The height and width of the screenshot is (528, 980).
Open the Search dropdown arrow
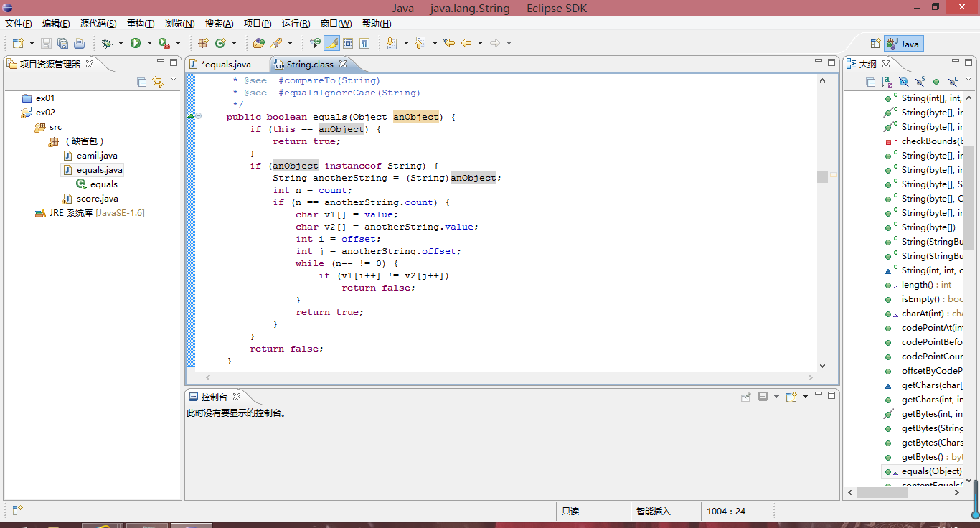pyautogui.click(x=290, y=43)
